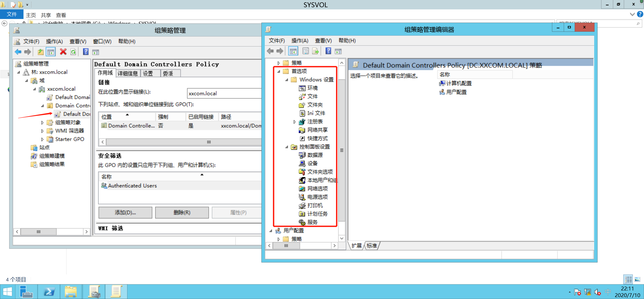This screenshot has width=644, height=299.
Task: Select Authenticated Users in security filtering list
Action: (132, 186)
